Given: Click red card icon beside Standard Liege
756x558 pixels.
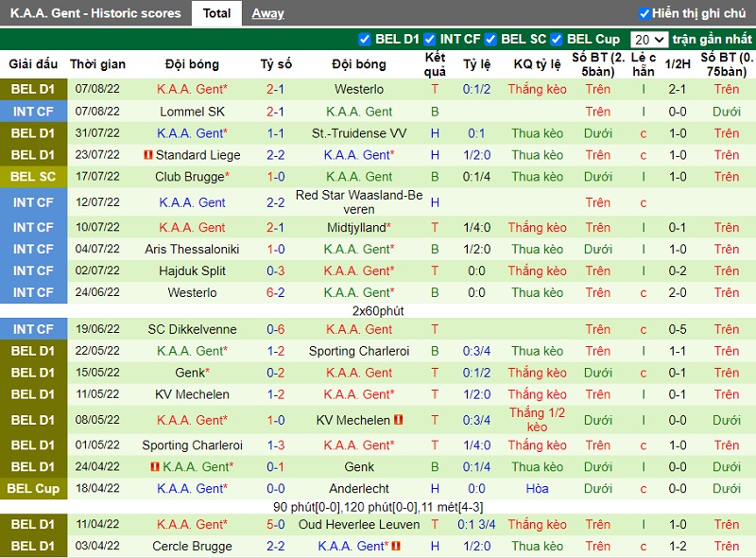Looking at the screenshot, I should (148, 155).
